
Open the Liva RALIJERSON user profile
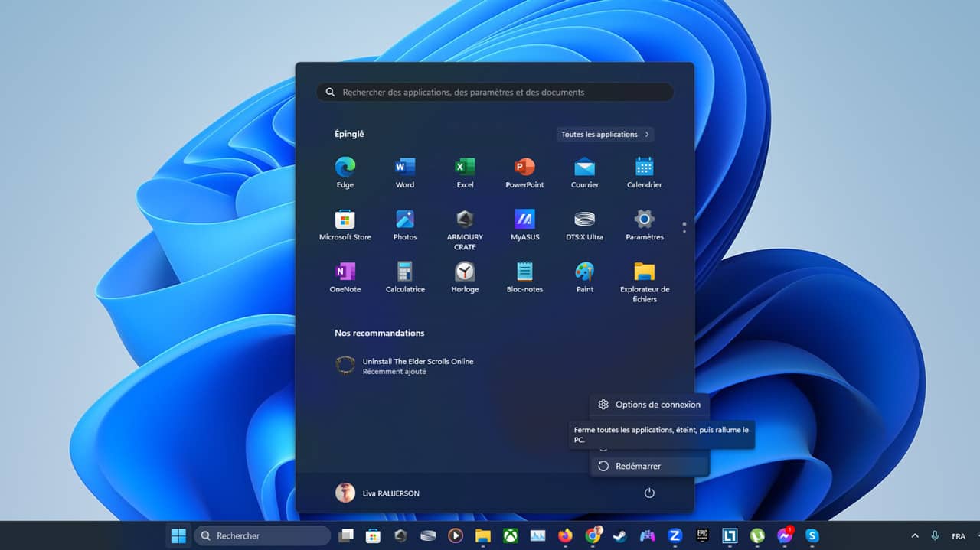[x=377, y=493]
